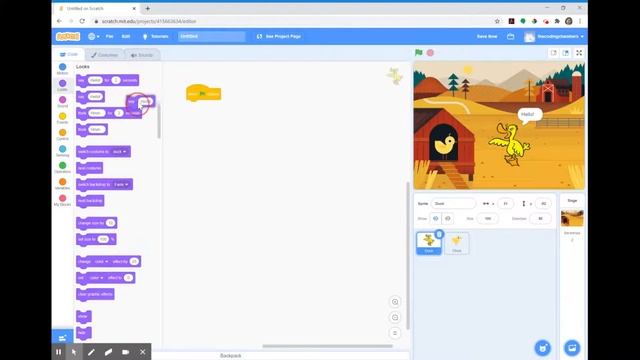Select the Control blocks category

pos(62,135)
